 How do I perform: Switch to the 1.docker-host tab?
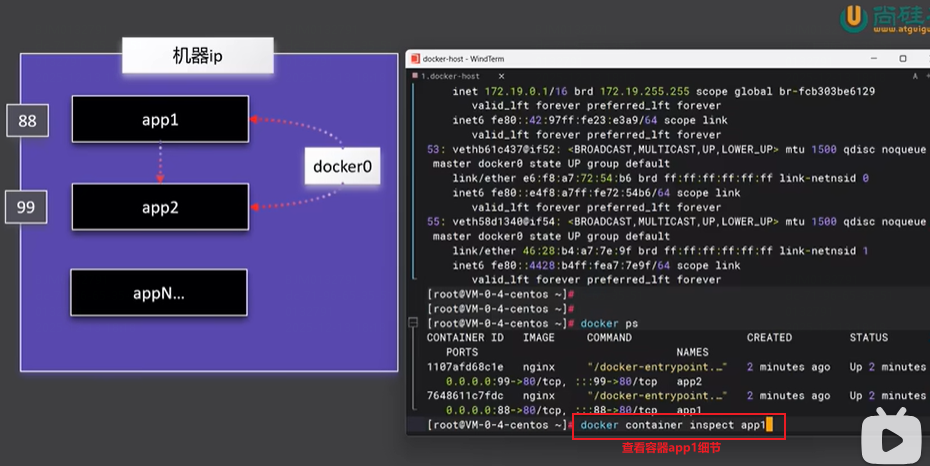[450, 76]
